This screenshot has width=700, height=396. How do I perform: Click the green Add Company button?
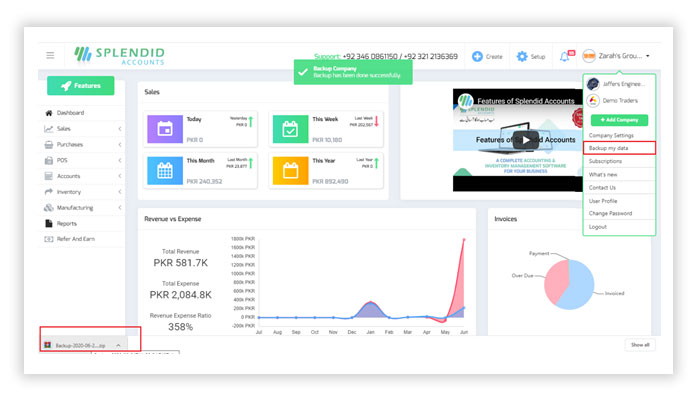619,120
